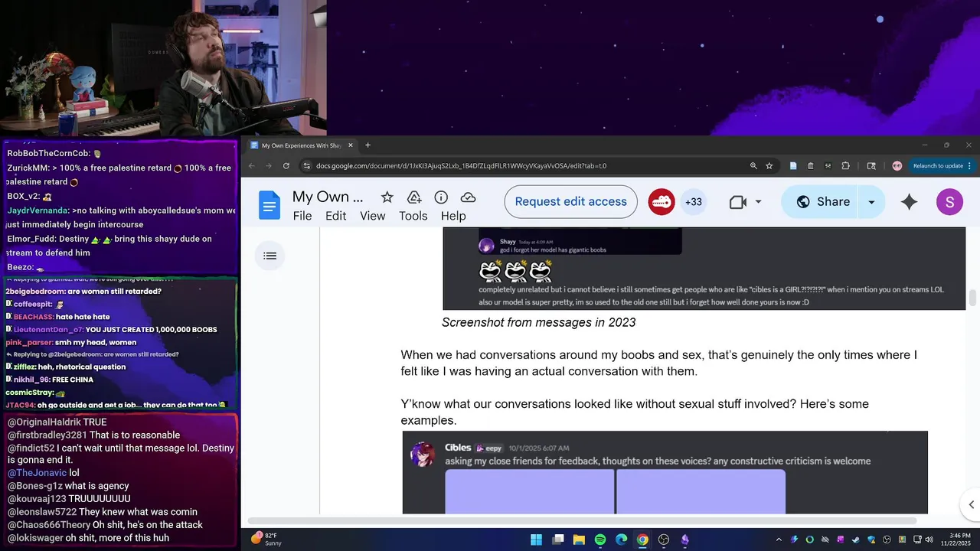Screen dimensions: 980x551
Task: Show the document outline sidebar icon
Action: tap(270, 256)
